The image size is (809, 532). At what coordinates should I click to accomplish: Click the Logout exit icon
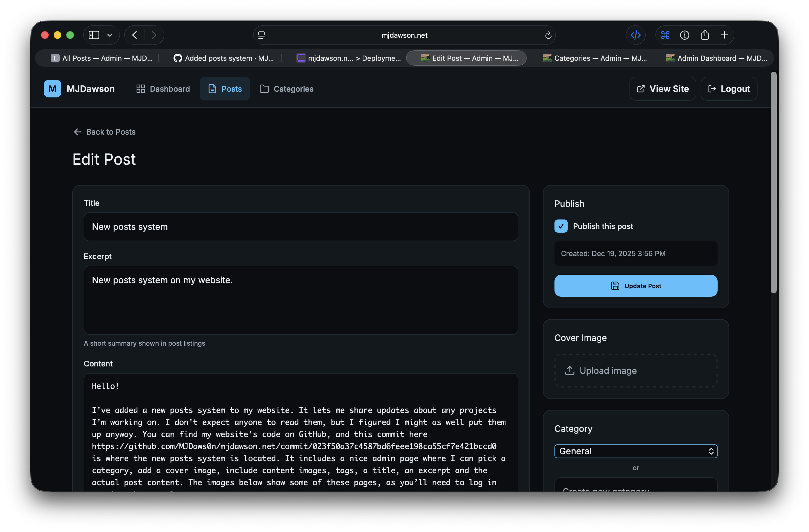pos(712,88)
